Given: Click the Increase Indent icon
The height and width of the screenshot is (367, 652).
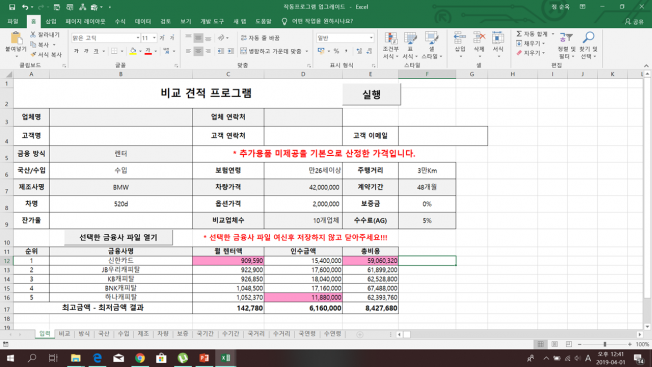Looking at the screenshot, I should pos(231,51).
